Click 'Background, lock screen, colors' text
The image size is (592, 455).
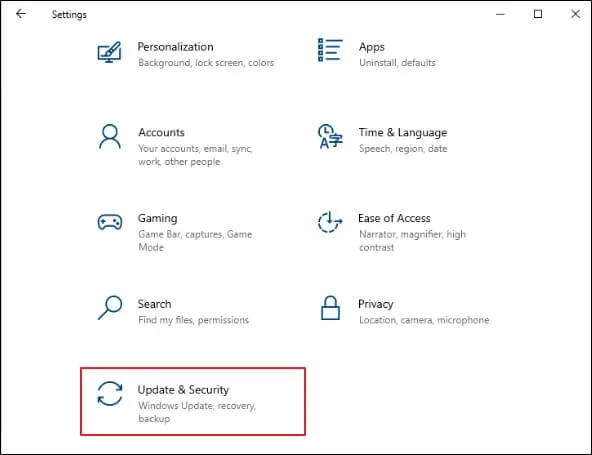tap(206, 63)
